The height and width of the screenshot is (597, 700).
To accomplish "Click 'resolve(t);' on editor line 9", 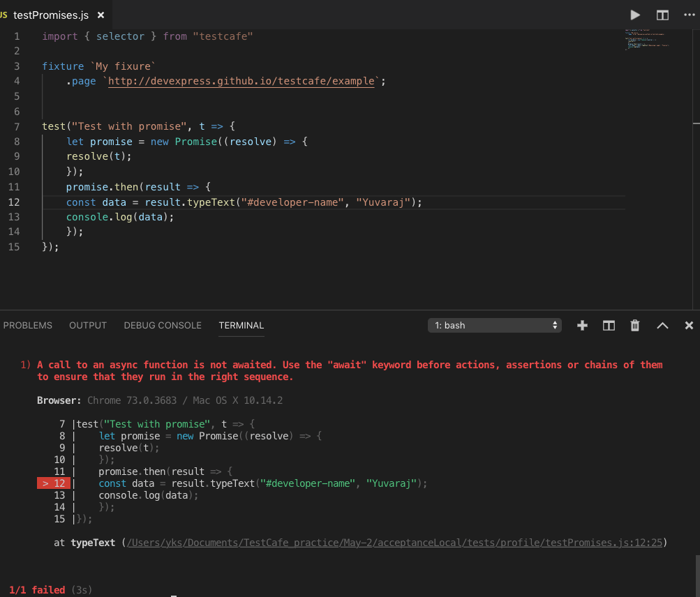I will [99, 156].
